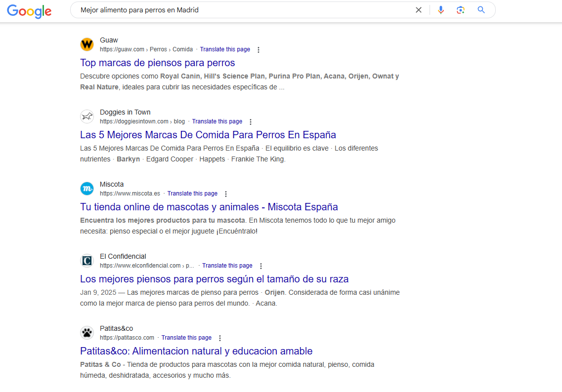Open 'Tu tienda online de mascotas' Miscota result
Screen dimensions: 562x392
pyautogui.click(x=209, y=207)
